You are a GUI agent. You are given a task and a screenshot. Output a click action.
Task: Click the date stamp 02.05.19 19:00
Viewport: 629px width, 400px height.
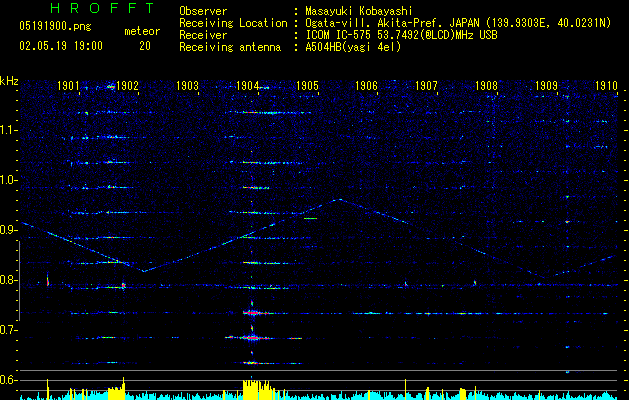click(x=61, y=46)
